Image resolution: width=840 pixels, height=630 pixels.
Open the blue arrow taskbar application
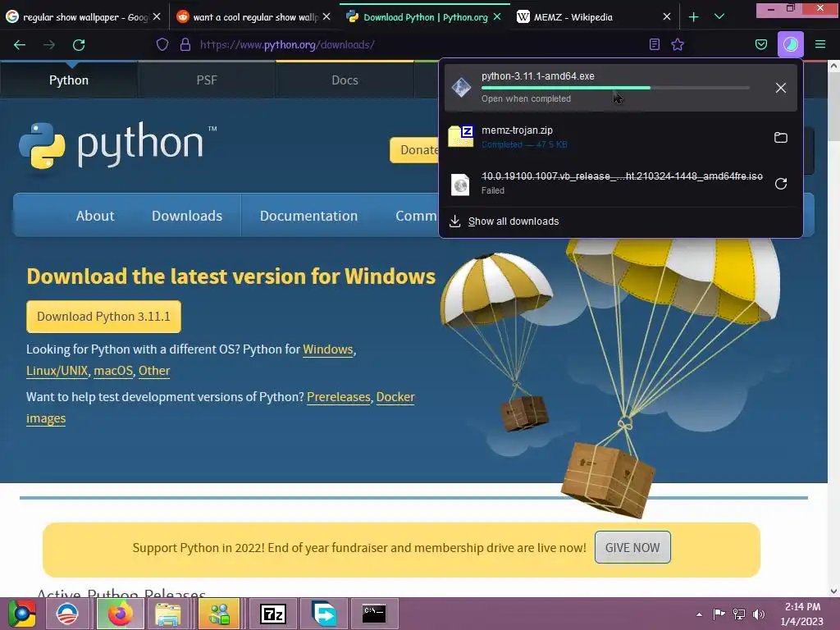[x=323, y=614]
